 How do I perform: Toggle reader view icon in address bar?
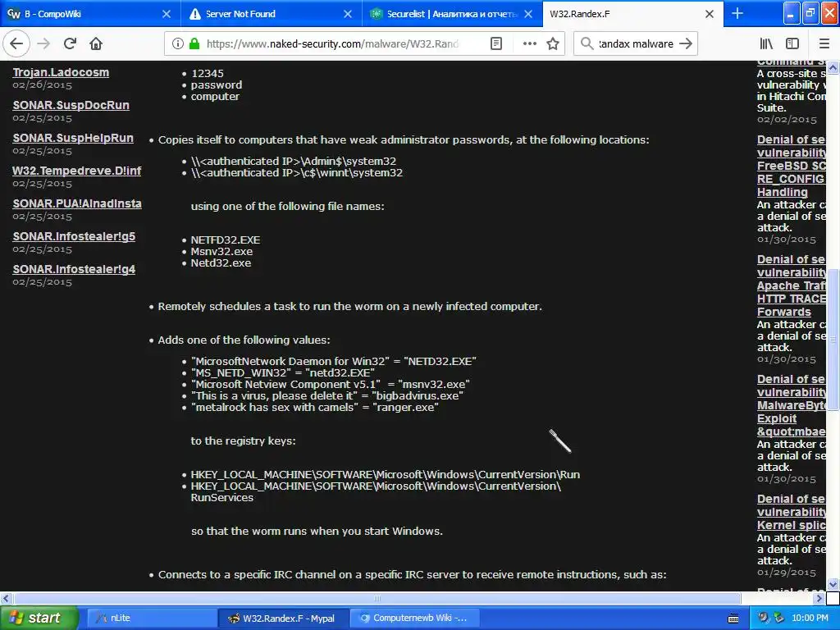(x=496, y=43)
